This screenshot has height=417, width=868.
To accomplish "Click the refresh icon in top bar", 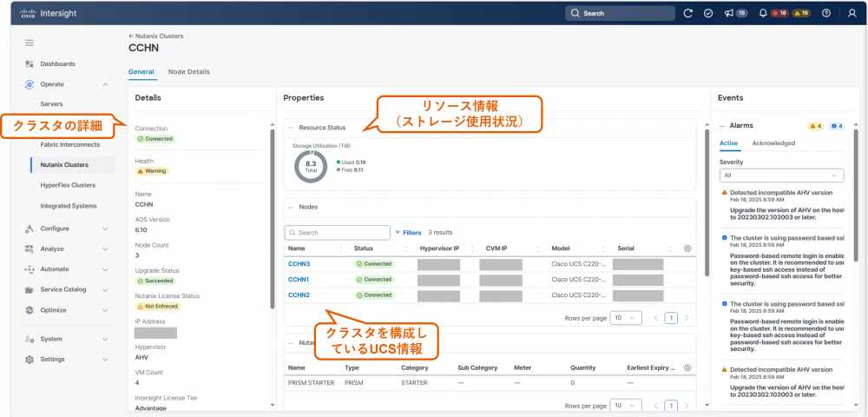I will (688, 13).
